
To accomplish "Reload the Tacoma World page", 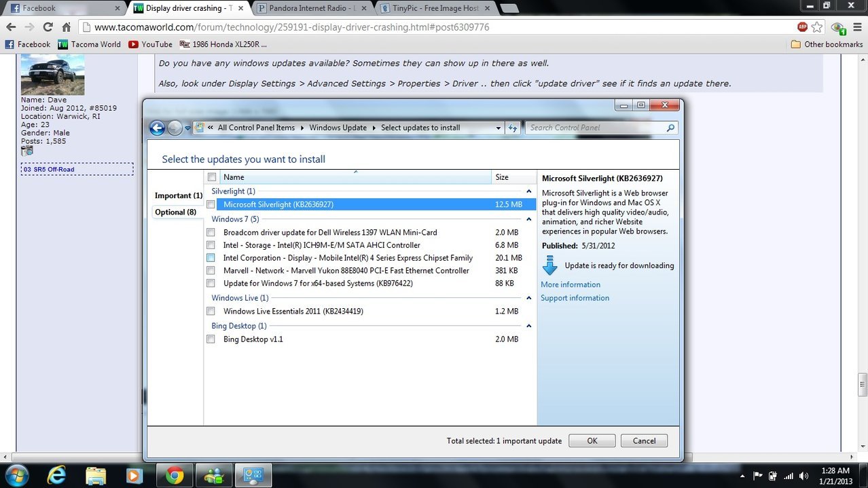I will [48, 27].
